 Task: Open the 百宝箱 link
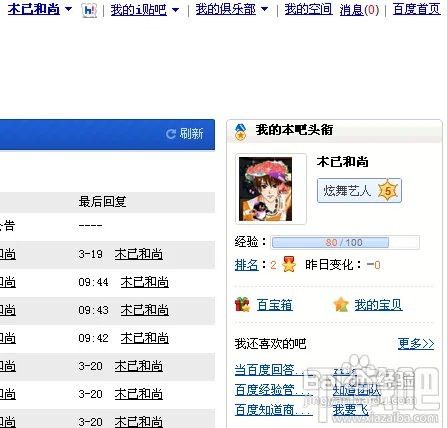[x=275, y=305]
